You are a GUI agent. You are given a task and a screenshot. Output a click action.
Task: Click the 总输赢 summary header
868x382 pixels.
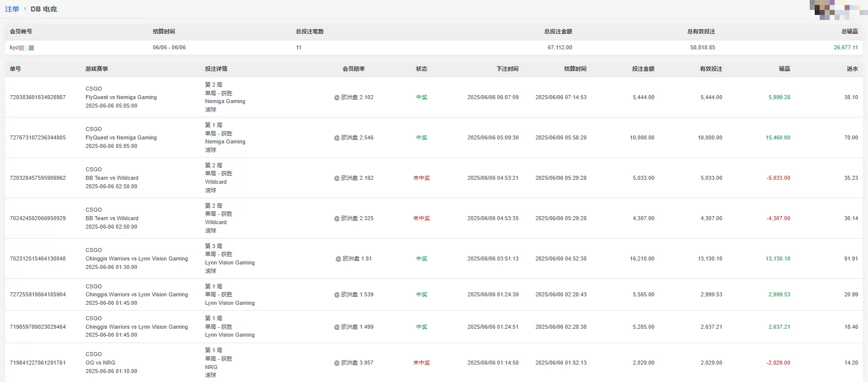(850, 31)
